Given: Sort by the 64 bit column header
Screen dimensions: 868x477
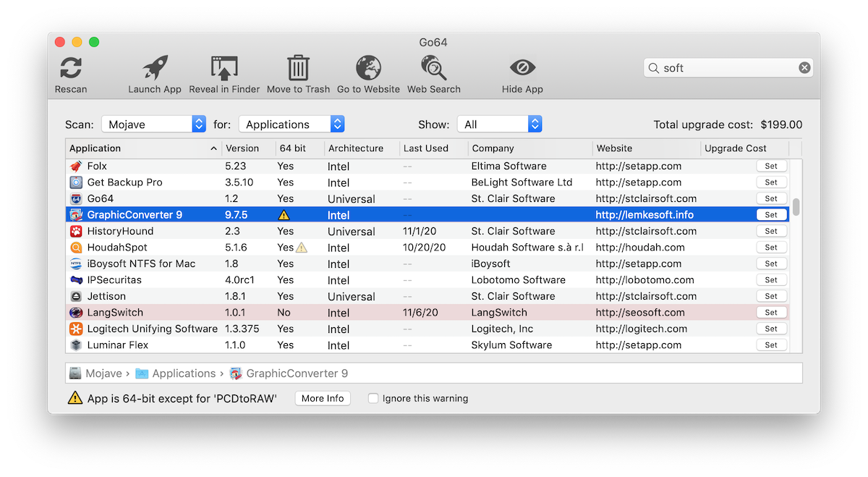Looking at the screenshot, I should tap(299, 148).
